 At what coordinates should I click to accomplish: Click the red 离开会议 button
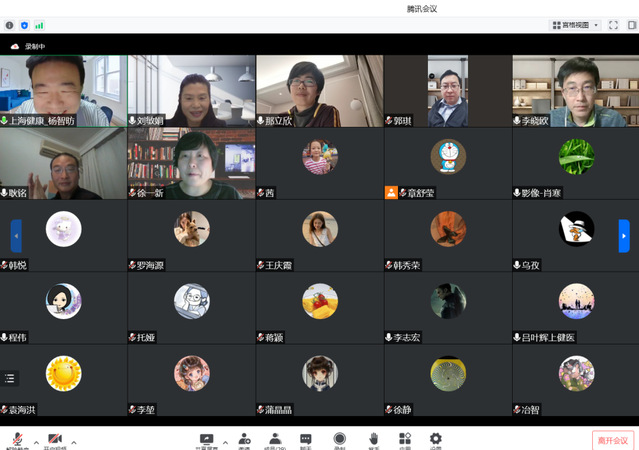pos(612,440)
